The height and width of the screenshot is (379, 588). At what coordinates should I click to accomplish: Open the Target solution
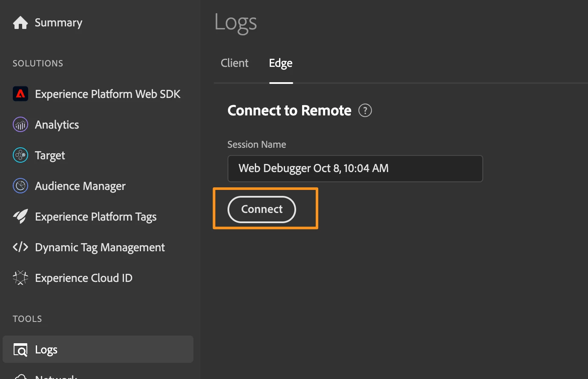(x=50, y=155)
